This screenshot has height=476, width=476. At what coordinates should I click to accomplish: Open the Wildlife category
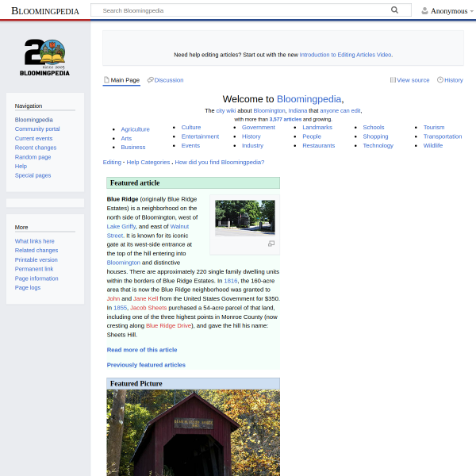pyautogui.click(x=433, y=146)
